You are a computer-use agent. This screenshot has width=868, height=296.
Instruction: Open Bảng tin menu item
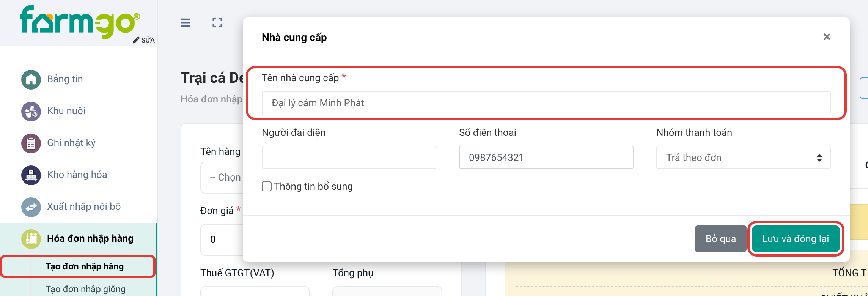pyautogui.click(x=65, y=79)
